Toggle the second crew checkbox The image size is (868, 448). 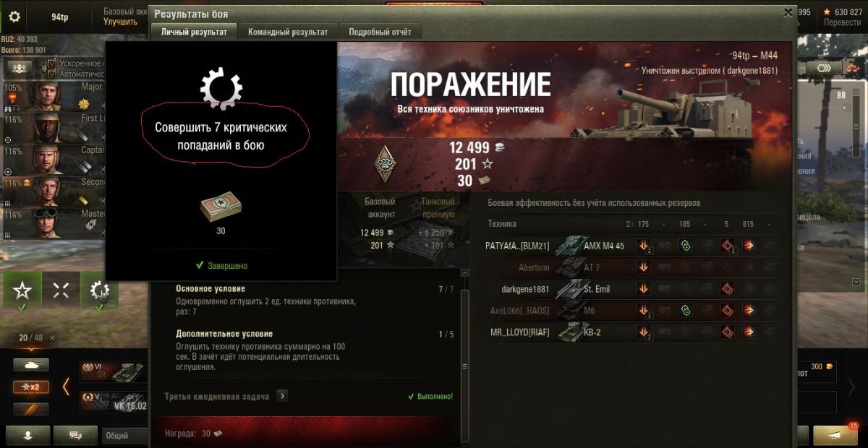[x=52, y=73]
